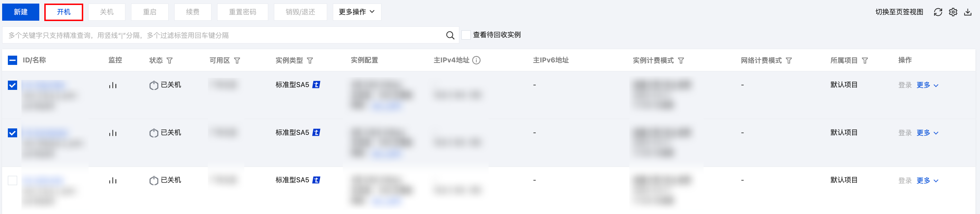
Task: Expand 更多 menu for the third instance
Action: tap(927, 180)
